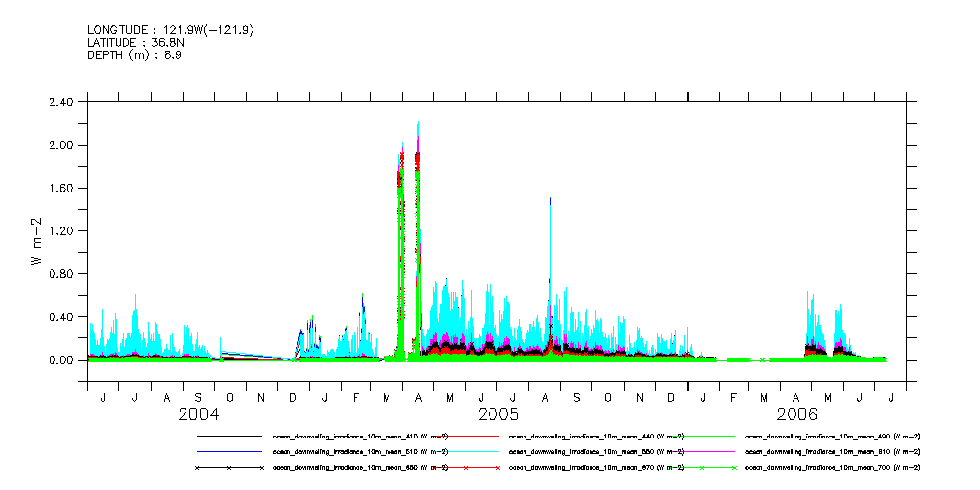Viewport: 980px width, 490px height.
Task: Click the 2.40 y-axis tick label
Action: pos(60,102)
